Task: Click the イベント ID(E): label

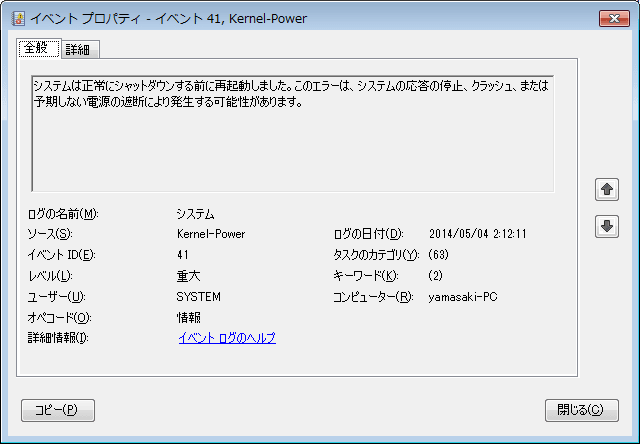Action: (x=61, y=255)
